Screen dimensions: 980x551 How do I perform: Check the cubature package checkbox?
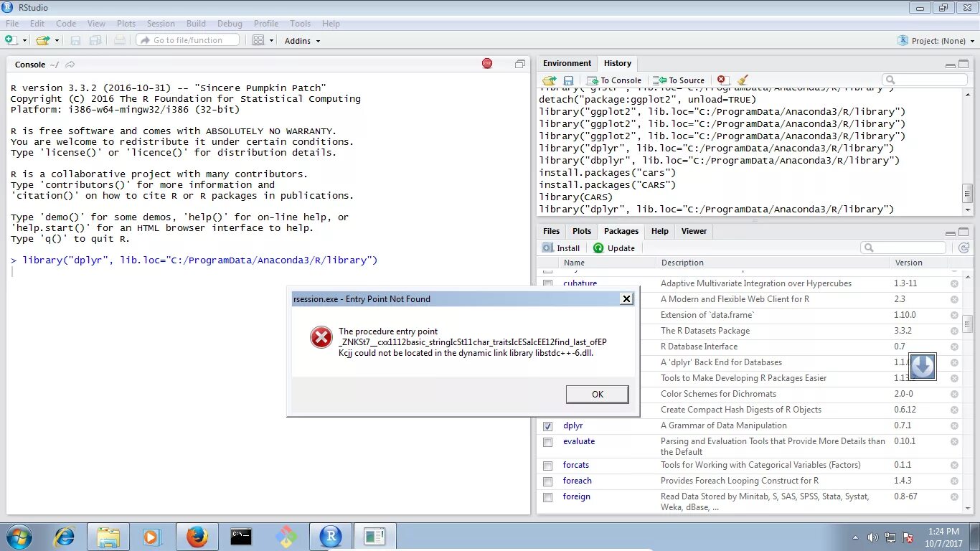(548, 284)
